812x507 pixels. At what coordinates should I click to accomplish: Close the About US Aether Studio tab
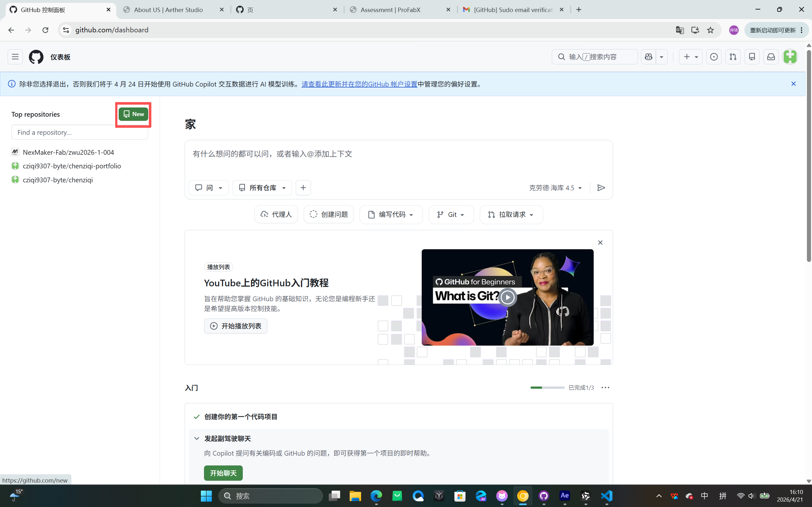click(221, 10)
